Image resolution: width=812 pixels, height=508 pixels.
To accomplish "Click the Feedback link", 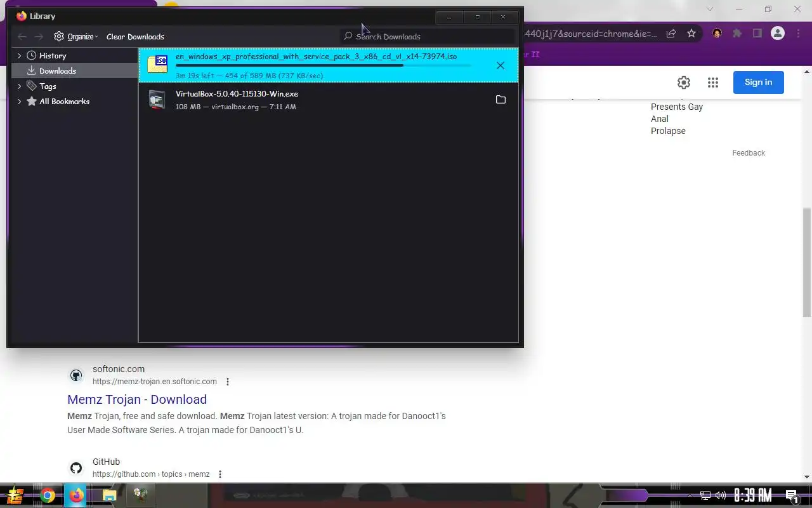I will tap(749, 153).
